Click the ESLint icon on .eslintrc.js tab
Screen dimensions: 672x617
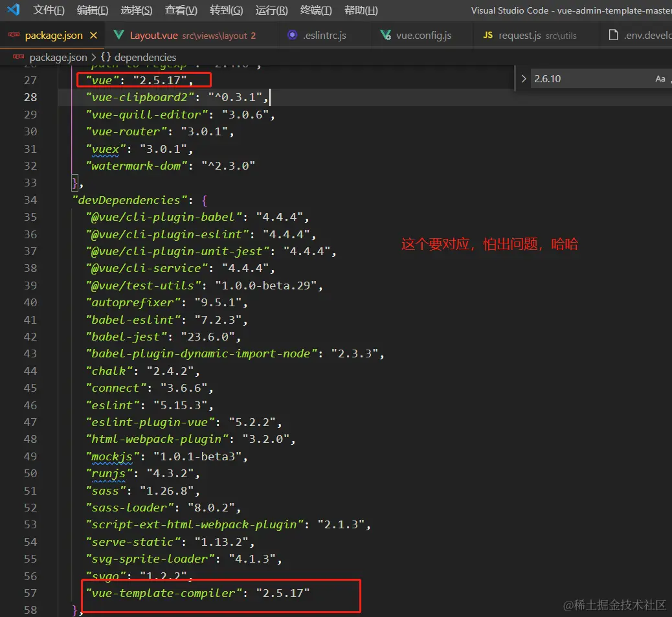point(292,35)
